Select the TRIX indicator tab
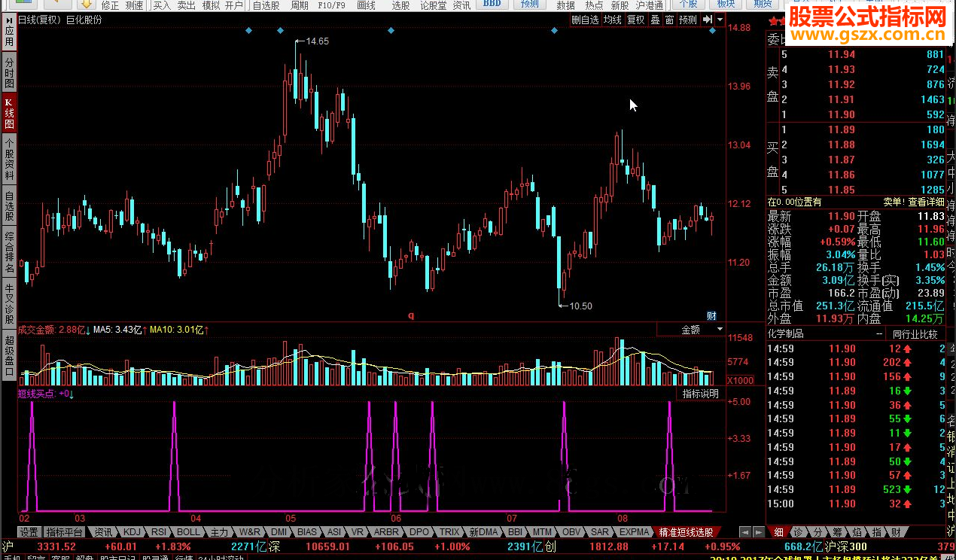Image resolution: width=956 pixels, height=560 pixels. coord(449,531)
